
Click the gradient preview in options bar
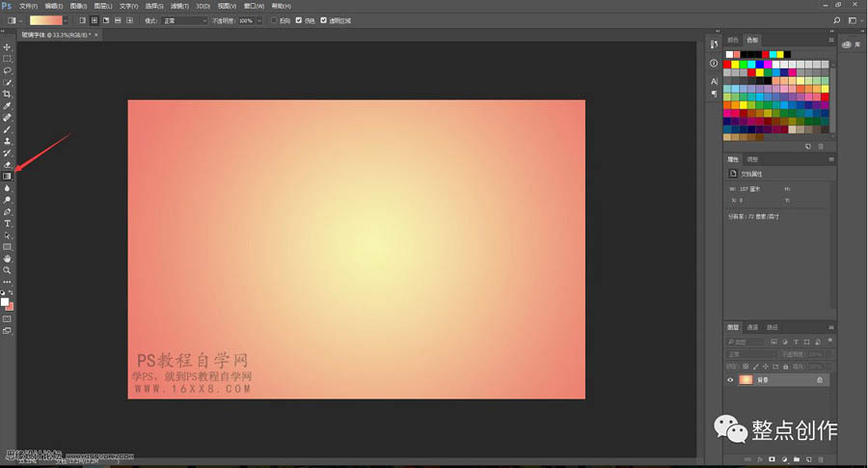pos(46,20)
